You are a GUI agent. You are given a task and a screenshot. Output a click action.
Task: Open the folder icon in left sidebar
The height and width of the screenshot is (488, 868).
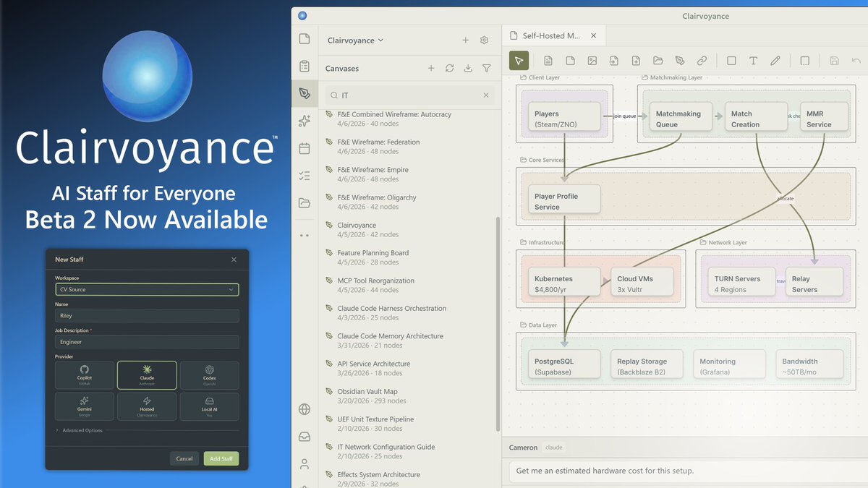click(304, 203)
